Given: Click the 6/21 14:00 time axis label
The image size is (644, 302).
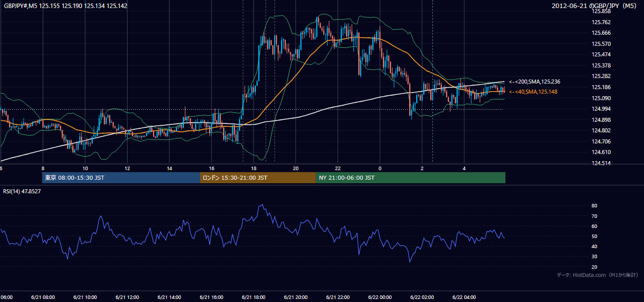Looking at the screenshot, I should [x=169, y=297].
